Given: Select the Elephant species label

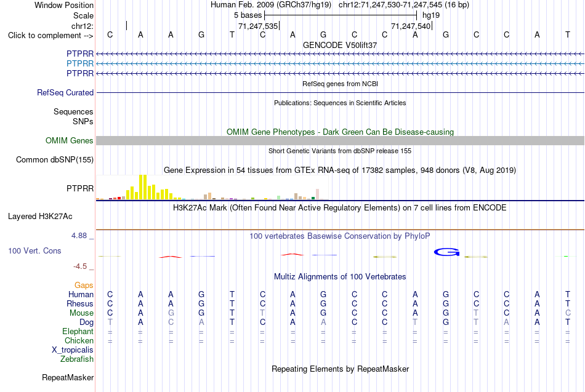Looking at the screenshot, I should click(78, 331).
